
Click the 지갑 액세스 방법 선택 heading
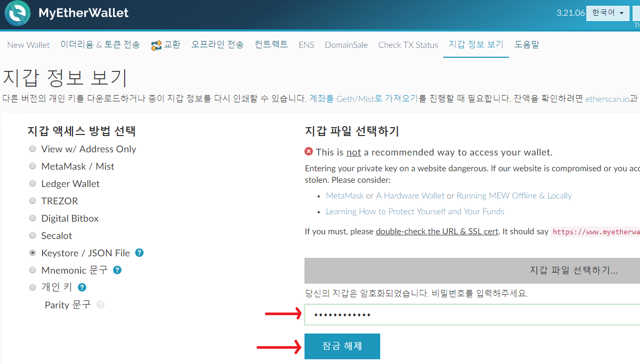coord(82,131)
